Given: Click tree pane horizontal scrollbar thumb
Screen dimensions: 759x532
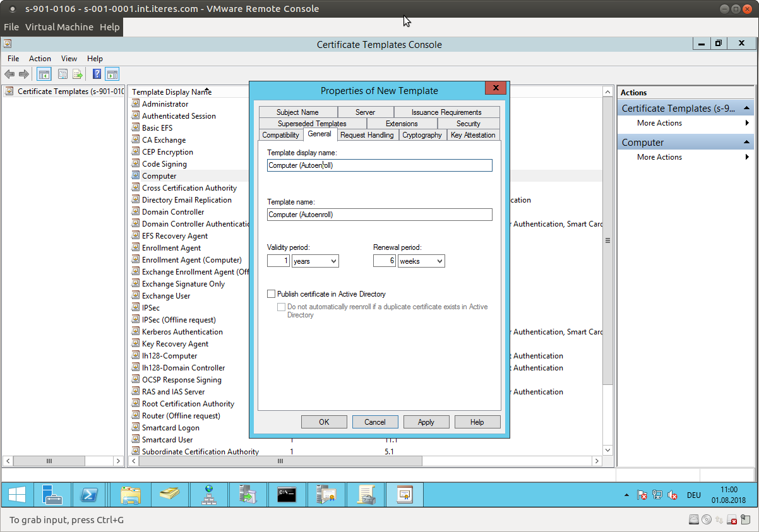Looking at the screenshot, I should coord(49,461).
